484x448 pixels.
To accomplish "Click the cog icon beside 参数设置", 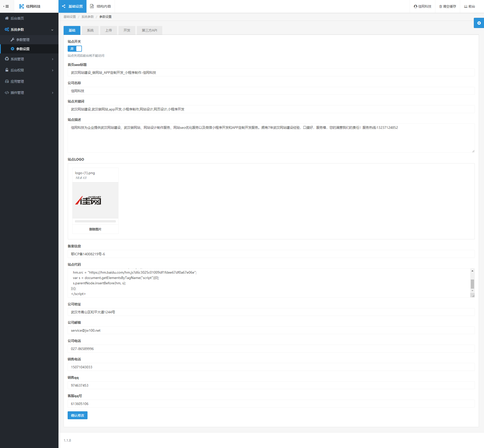I will pos(12,49).
